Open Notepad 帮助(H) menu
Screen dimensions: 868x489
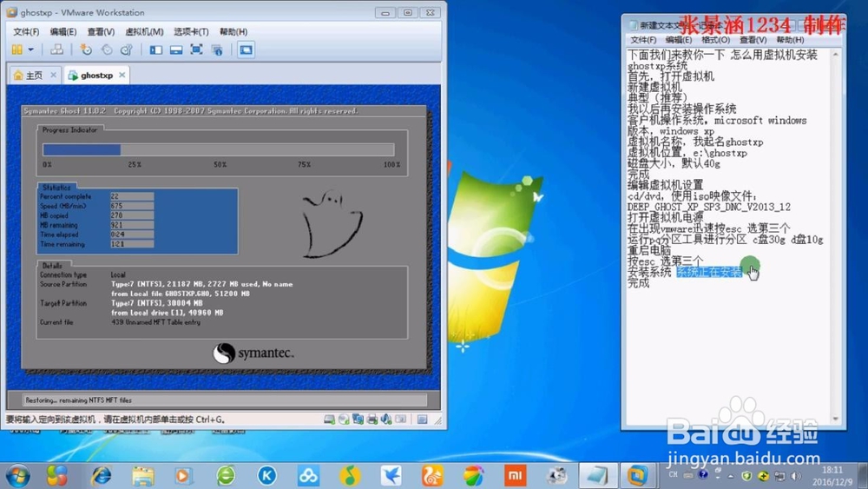pyautogui.click(x=790, y=40)
